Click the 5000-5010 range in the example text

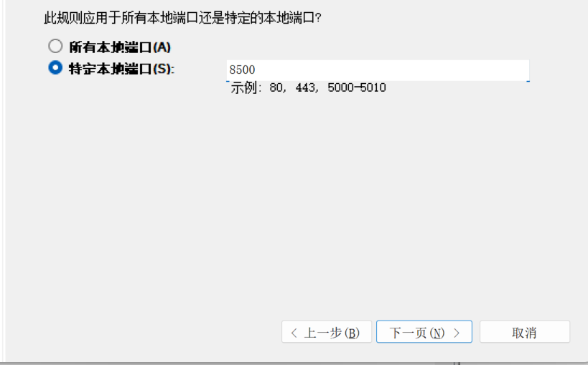(x=357, y=87)
